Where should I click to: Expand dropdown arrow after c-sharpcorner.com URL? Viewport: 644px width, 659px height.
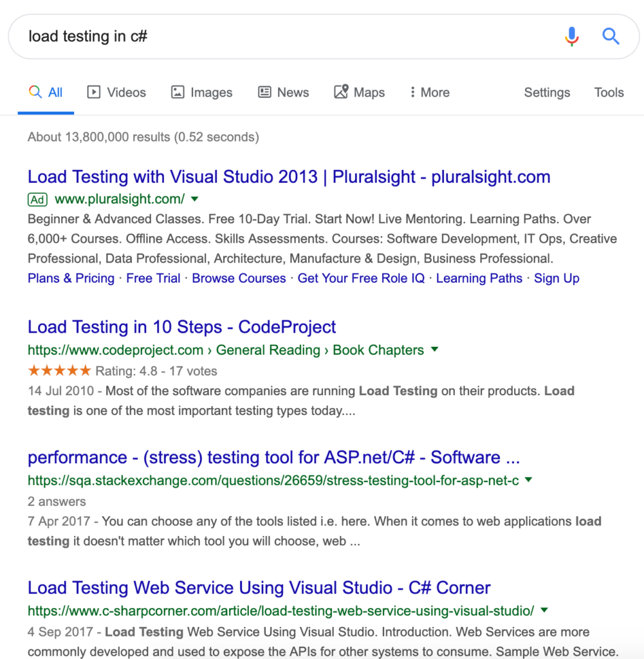pyautogui.click(x=544, y=610)
